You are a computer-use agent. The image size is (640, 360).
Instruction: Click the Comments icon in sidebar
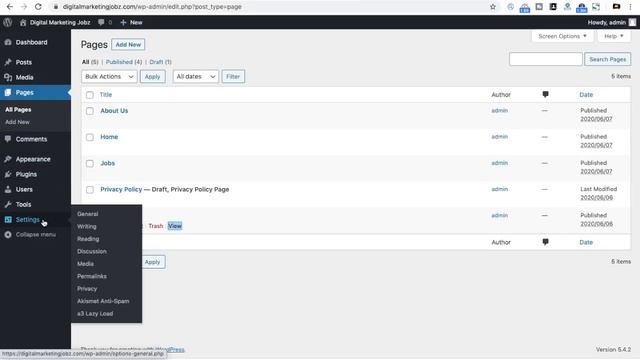tap(8, 139)
